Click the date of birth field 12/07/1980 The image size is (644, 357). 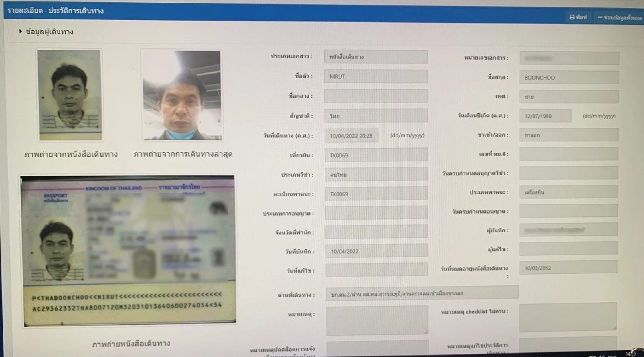545,116
